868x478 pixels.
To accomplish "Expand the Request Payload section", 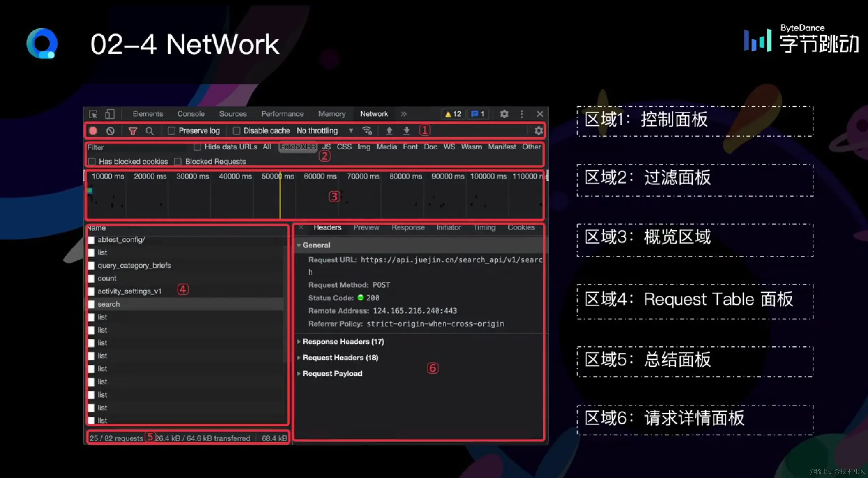I will coord(332,373).
